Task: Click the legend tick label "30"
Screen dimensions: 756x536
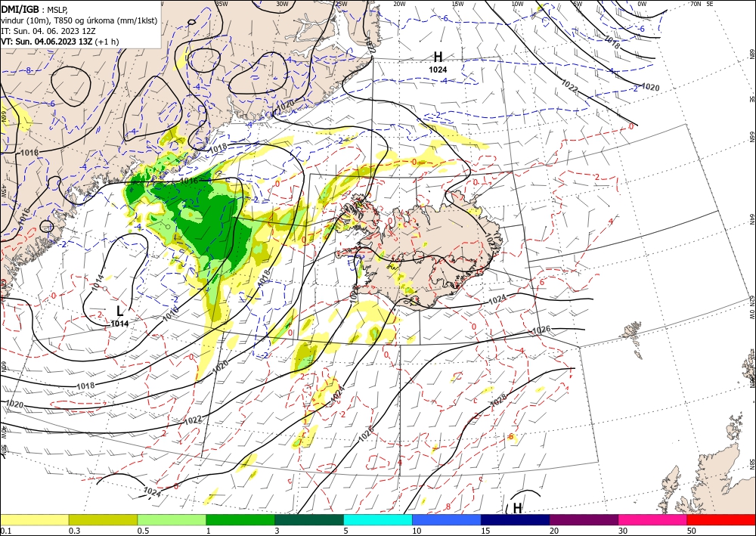Action: pyautogui.click(x=623, y=531)
